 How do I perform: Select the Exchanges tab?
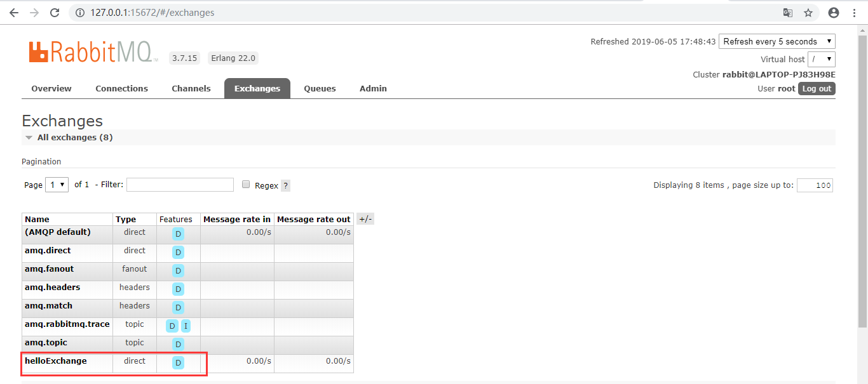[x=257, y=88]
